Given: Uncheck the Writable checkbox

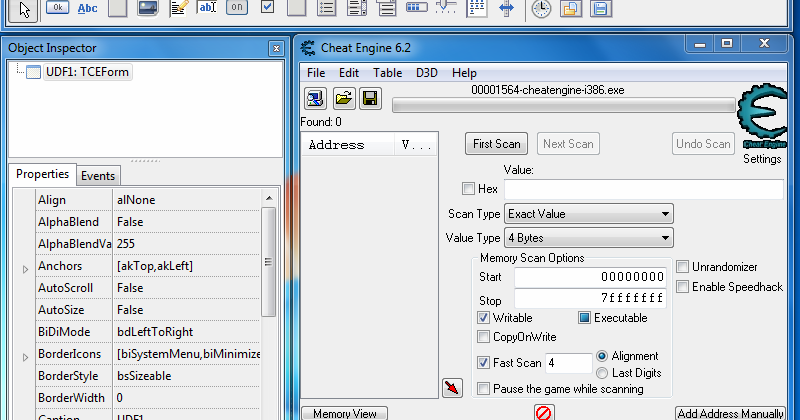Looking at the screenshot, I should [x=483, y=318].
